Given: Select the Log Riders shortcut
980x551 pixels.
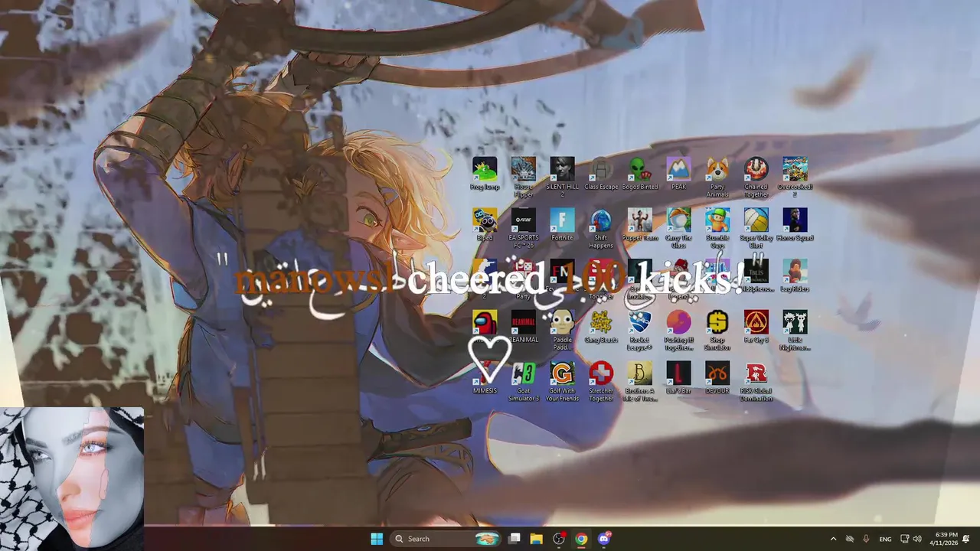Looking at the screenshot, I should (795, 275).
